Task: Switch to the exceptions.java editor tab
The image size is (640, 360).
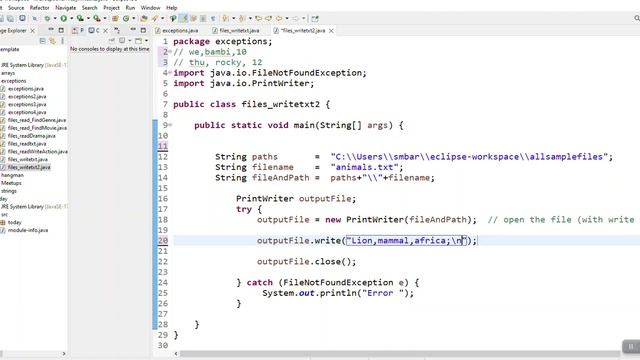Action: [176, 31]
